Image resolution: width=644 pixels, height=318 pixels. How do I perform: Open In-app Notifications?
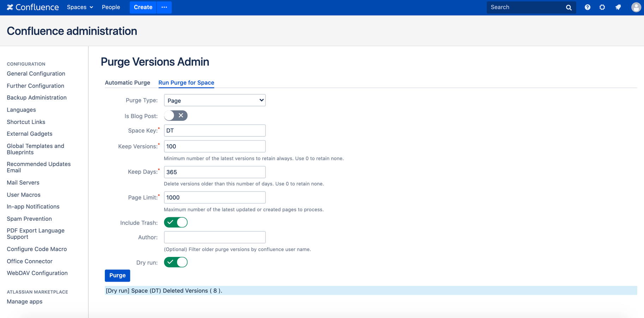click(33, 207)
